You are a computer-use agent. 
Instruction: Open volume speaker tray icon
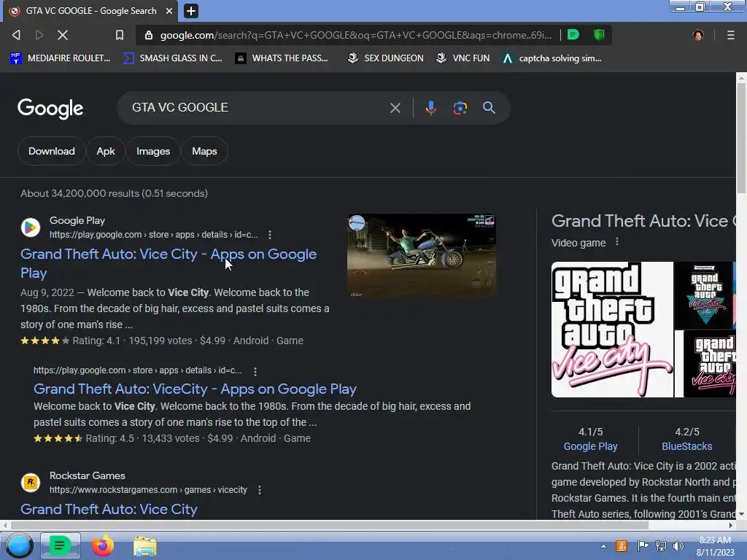[x=678, y=546]
